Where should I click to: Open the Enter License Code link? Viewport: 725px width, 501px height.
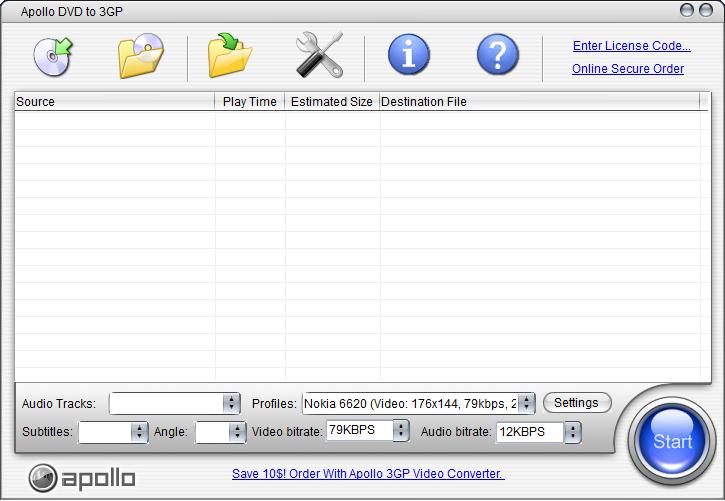click(632, 46)
